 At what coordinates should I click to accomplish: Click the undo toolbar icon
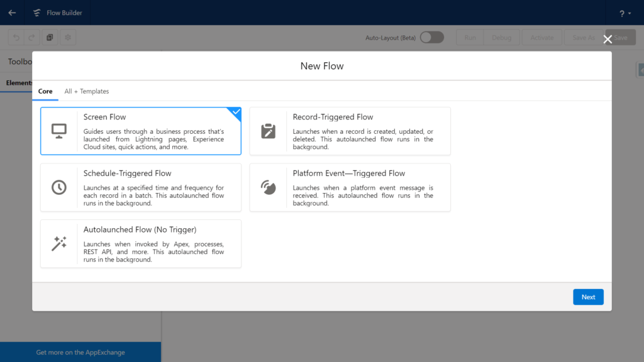pos(16,37)
